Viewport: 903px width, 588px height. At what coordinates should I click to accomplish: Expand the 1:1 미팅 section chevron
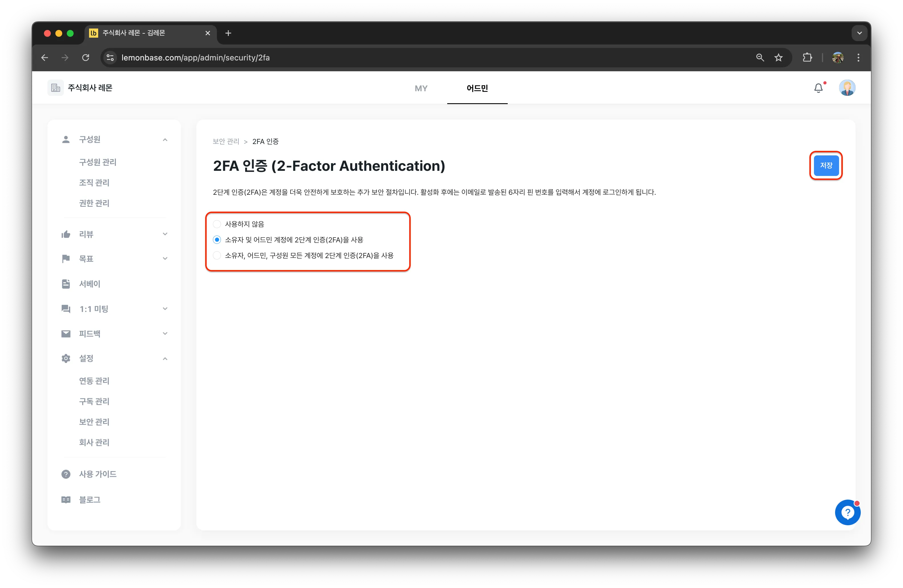click(x=165, y=309)
